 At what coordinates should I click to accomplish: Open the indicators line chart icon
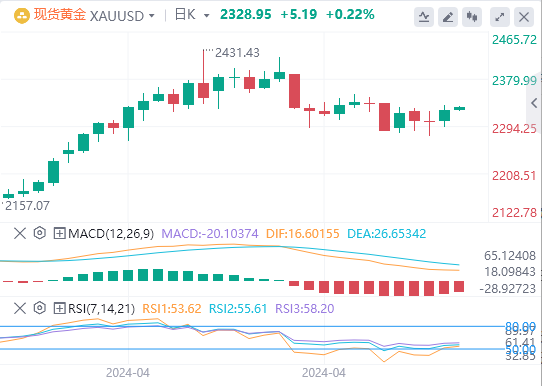click(x=424, y=17)
